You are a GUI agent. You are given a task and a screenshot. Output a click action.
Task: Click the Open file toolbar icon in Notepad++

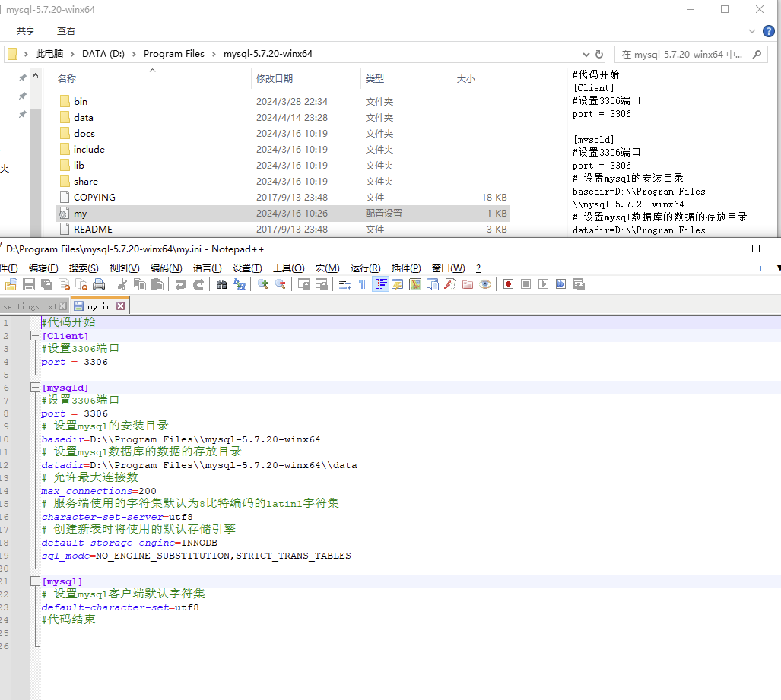[11, 284]
